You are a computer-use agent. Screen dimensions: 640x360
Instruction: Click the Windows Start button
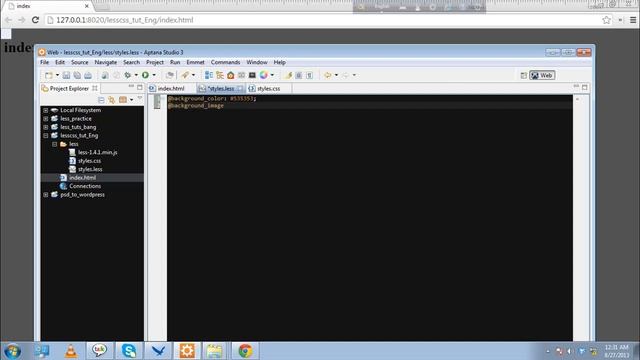click(x=12, y=351)
